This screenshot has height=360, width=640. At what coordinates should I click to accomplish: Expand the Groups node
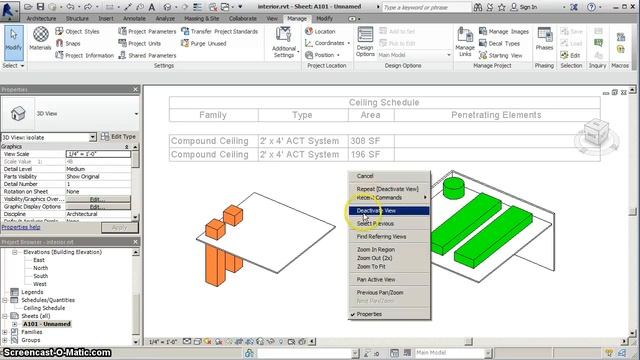[x=4, y=340]
